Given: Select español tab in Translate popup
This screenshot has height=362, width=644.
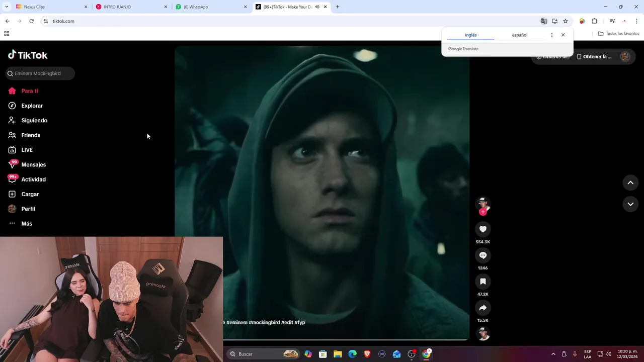Looking at the screenshot, I should [x=520, y=35].
